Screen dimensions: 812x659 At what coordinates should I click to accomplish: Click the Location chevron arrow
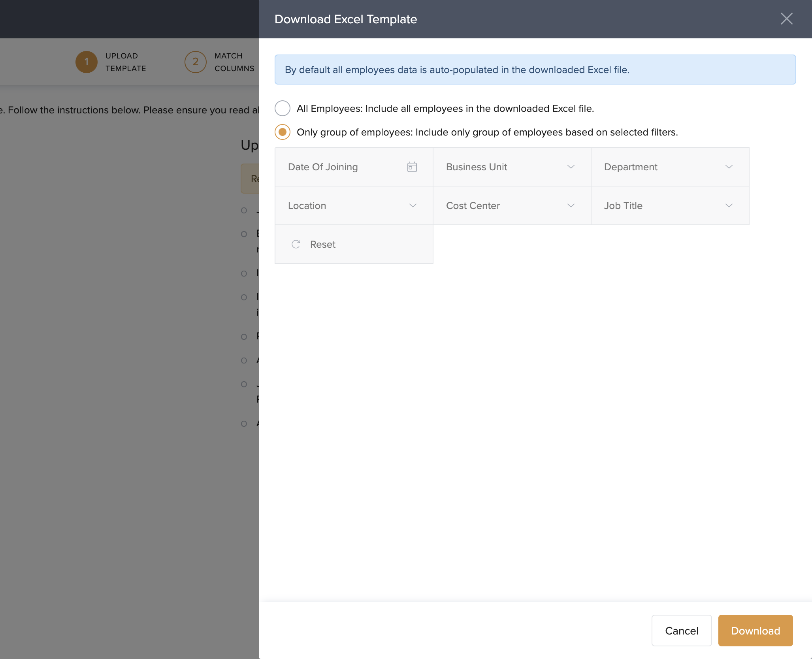tap(413, 205)
